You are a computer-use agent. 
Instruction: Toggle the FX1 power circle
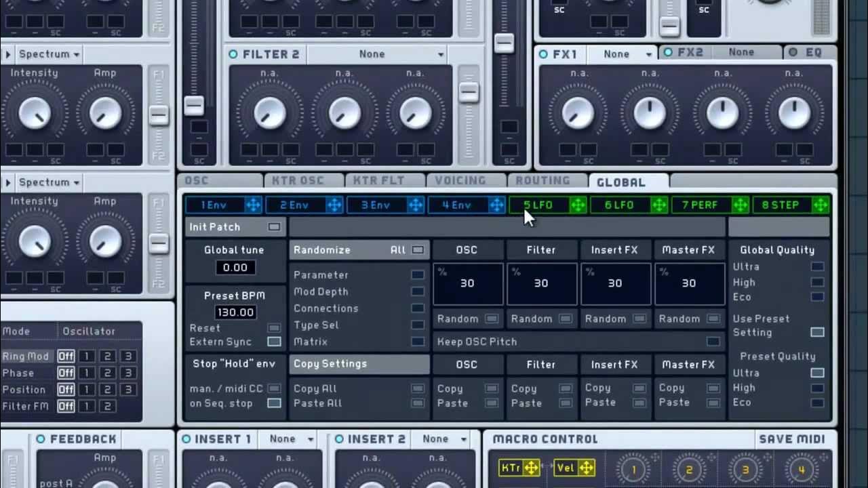pyautogui.click(x=543, y=54)
